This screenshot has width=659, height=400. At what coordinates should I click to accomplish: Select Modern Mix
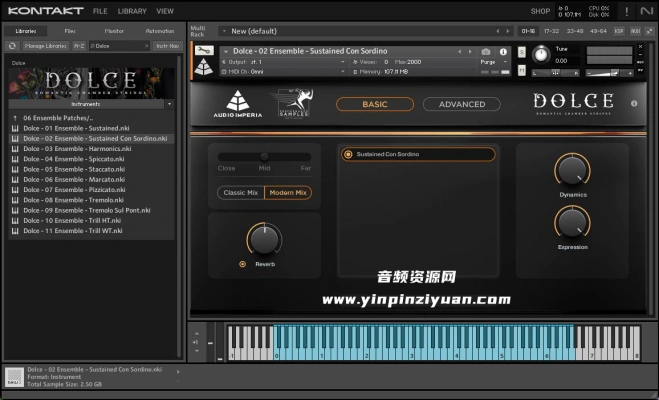tap(288, 192)
